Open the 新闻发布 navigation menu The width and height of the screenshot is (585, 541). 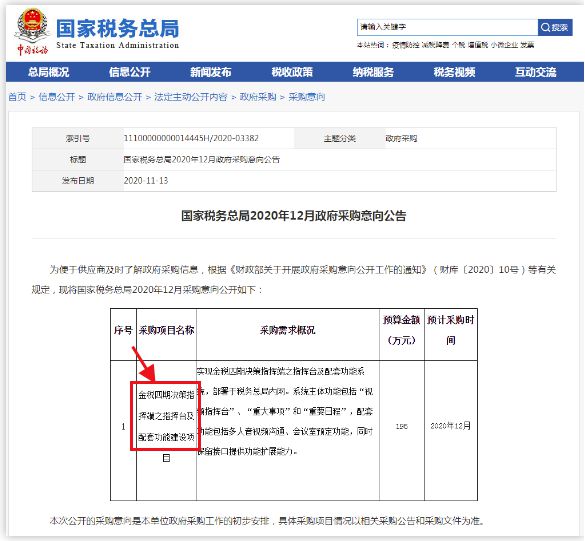click(x=211, y=72)
